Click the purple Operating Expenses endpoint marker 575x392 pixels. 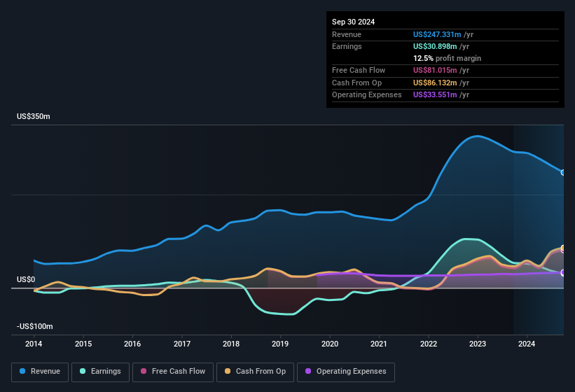pos(563,272)
